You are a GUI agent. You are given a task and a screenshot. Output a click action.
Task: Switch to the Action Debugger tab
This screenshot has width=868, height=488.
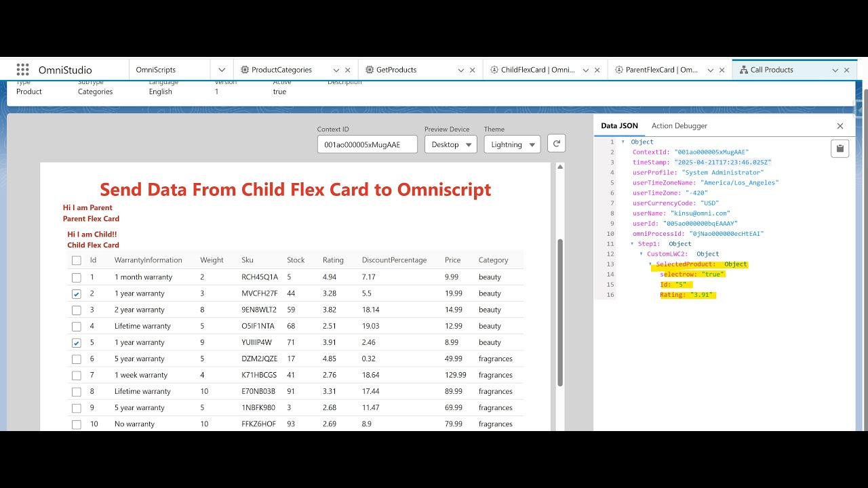click(x=679, y=126)
